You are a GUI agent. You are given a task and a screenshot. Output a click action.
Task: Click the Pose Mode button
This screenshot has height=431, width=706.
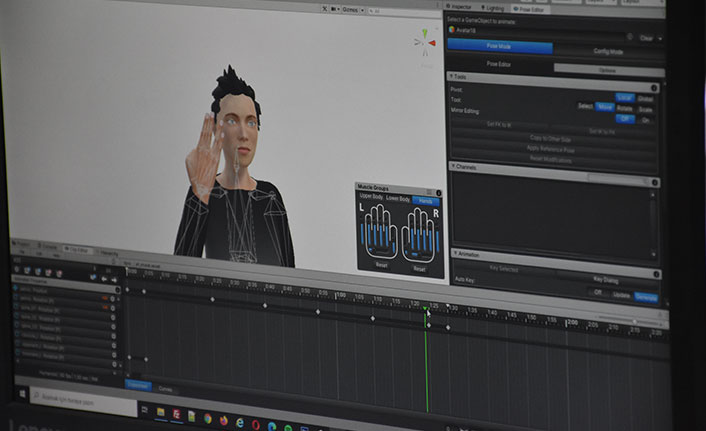pos(498,46)
